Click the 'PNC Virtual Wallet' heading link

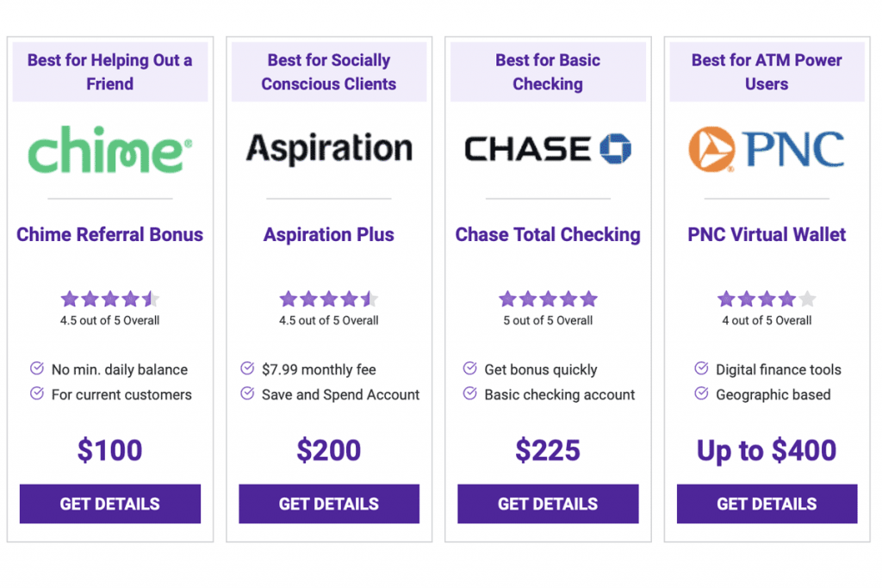click(x=766, y=234)
